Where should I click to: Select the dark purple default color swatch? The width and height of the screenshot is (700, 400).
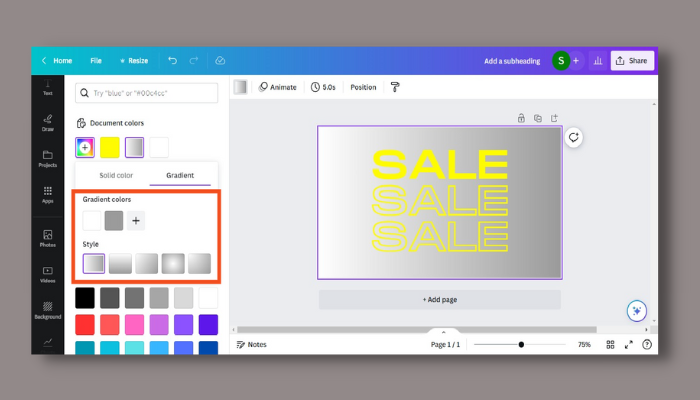point(208,325)
